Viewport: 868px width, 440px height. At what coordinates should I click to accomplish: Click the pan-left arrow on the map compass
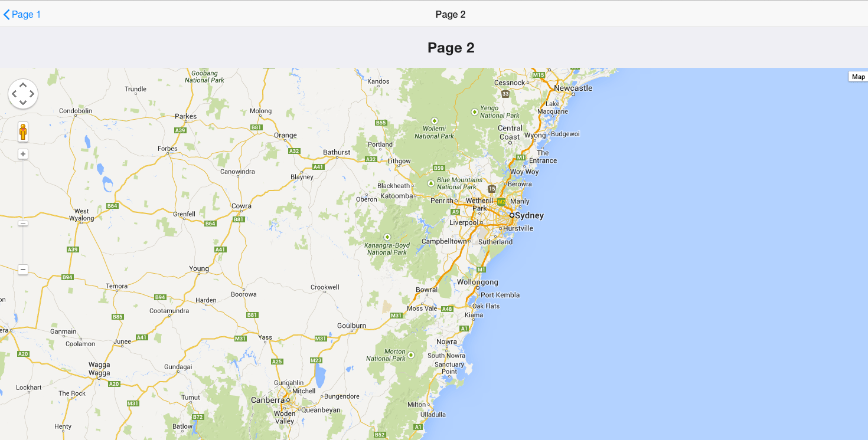15,94
